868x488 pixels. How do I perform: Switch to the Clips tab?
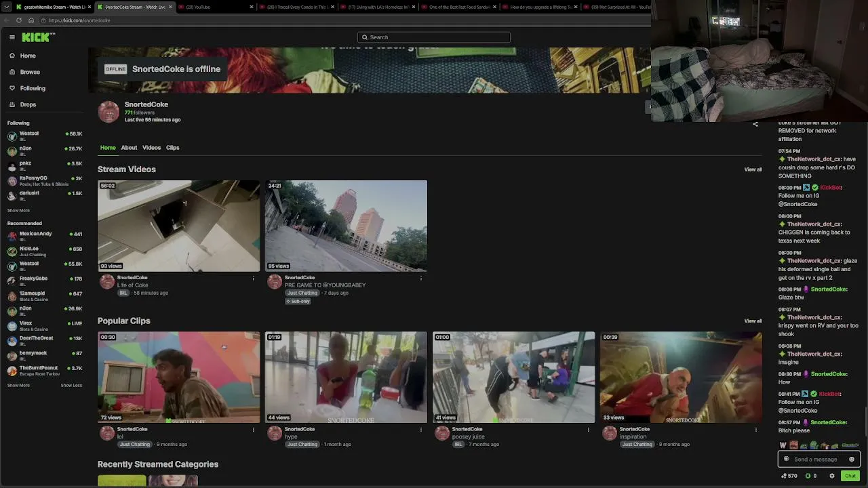click(173, 148)
